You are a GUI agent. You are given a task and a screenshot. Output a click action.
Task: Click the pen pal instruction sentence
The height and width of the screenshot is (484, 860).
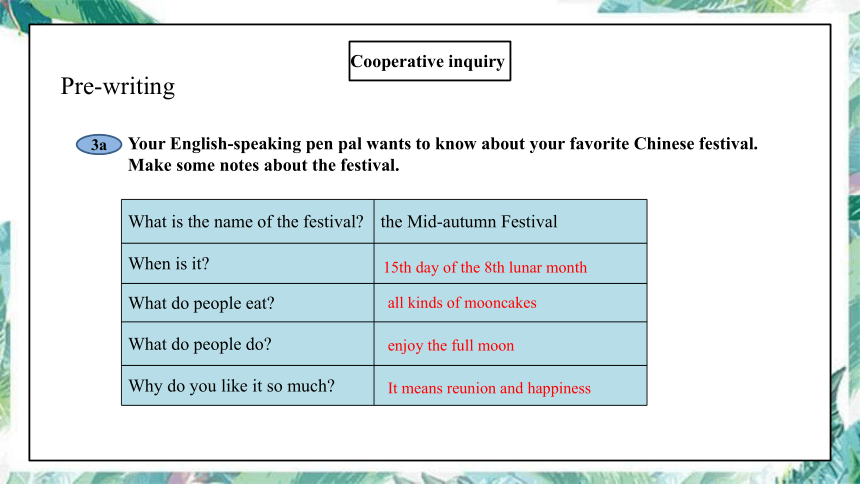443,144
